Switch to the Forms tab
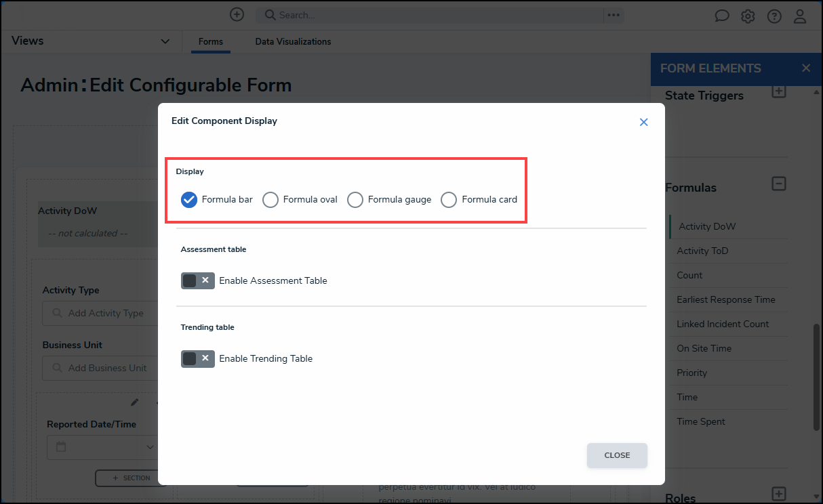This screenshot has height=504, width=823. point(210,42)
